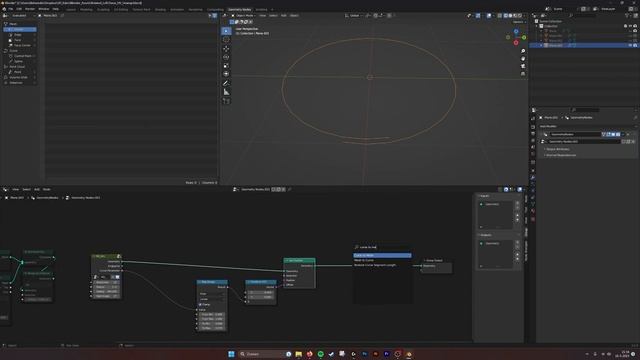This screenshot has height=360, width=640.
Task: Choose Curve to Mesh in search results
Action: [x=382, y=256]
